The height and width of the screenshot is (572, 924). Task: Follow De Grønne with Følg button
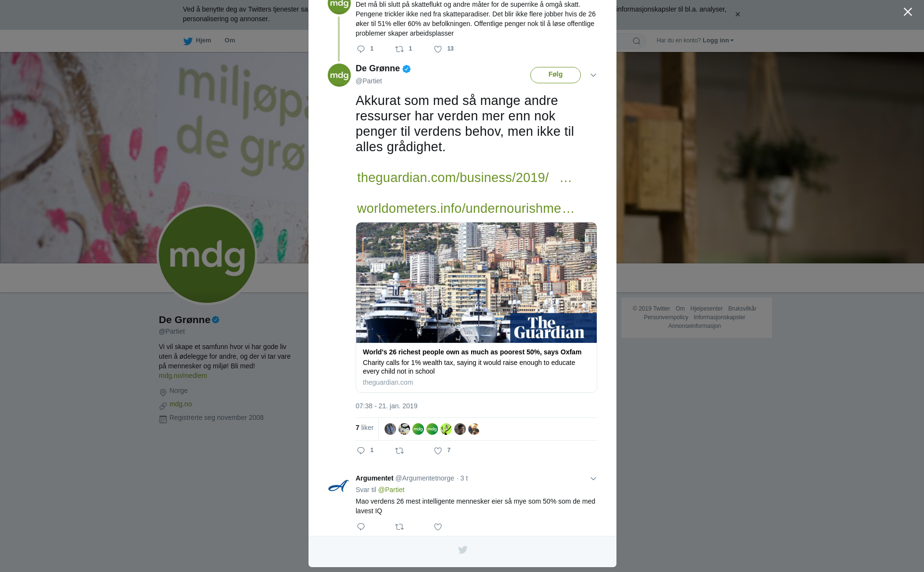(555, 75)
